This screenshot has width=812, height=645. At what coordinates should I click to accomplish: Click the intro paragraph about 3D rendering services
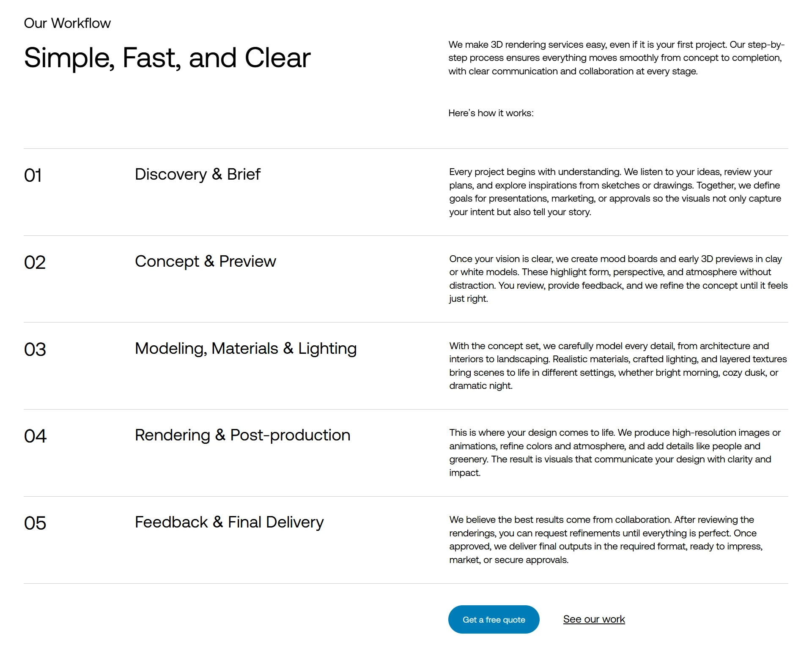tap(615, 58)
